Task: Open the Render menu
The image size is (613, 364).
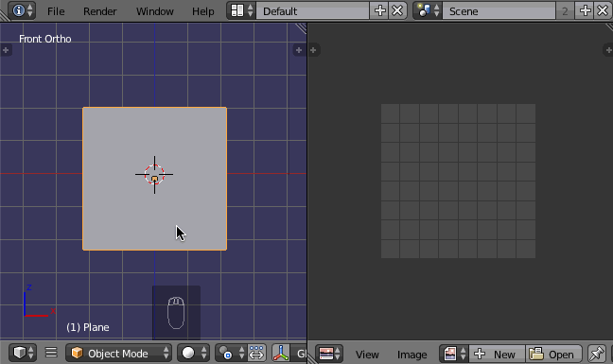Action: click(99, 11)
